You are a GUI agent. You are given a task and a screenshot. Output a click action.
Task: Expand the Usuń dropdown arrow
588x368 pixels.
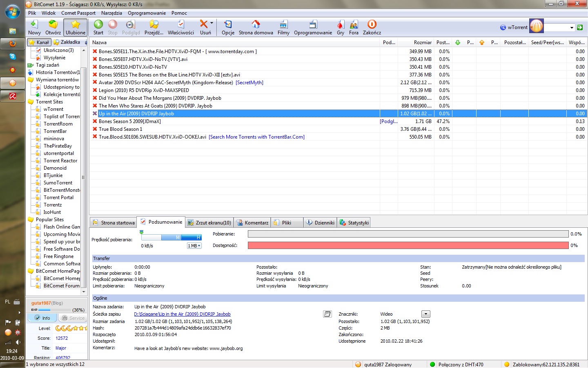pos(212,23)
